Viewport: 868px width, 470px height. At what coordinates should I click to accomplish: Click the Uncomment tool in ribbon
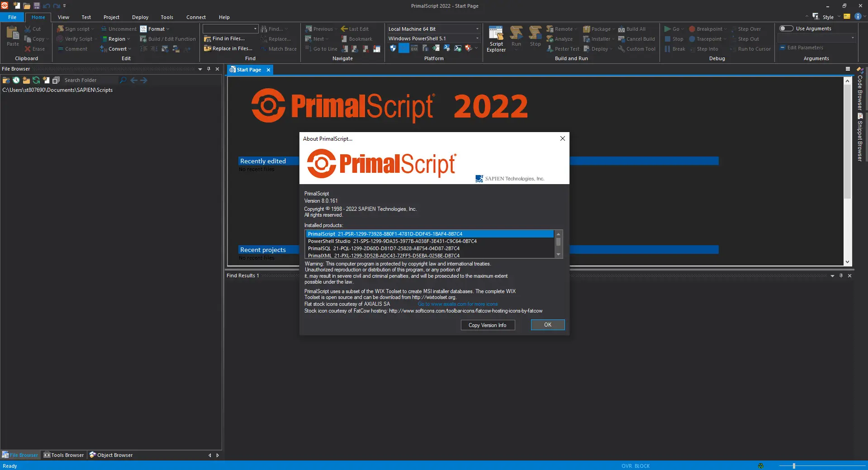click(x=119, y=29)
